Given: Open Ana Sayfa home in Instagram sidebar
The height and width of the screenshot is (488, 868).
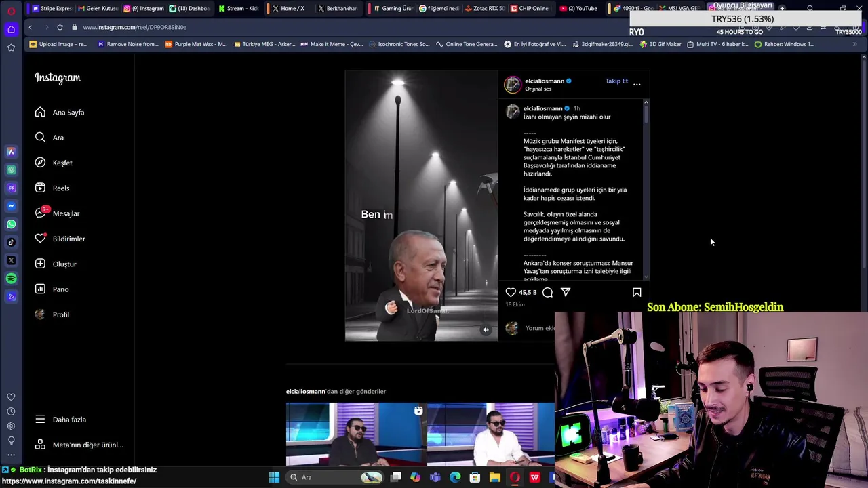Looking at the screenshot, I should 60,113.
